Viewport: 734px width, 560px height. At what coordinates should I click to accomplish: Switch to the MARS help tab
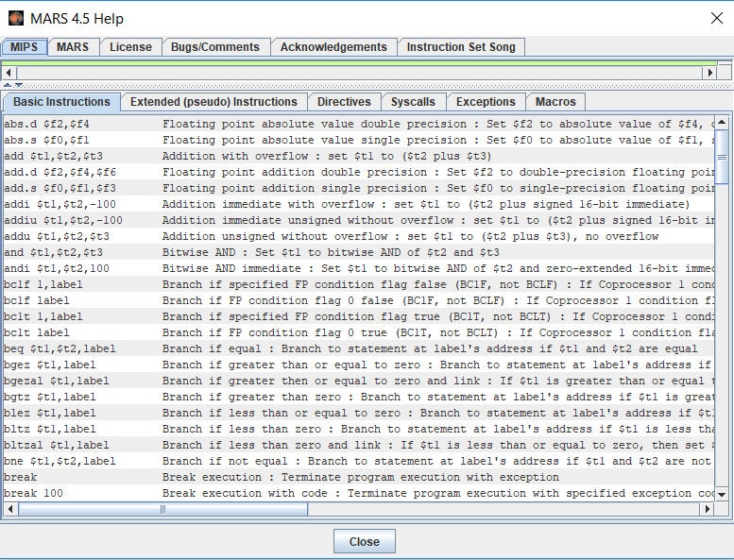tap(73, 47)
